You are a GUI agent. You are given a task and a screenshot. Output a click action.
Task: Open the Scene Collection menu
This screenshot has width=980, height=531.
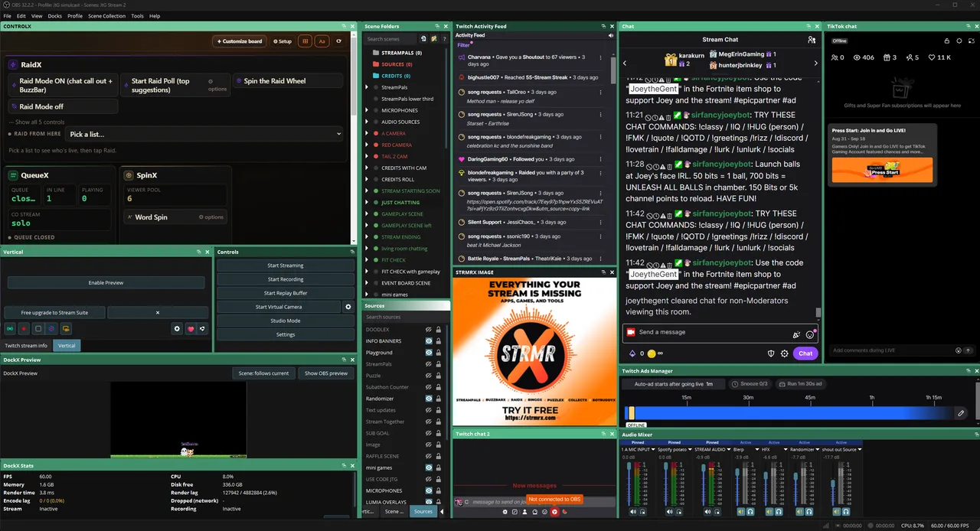pyautogui.click(x=106, y=16)
